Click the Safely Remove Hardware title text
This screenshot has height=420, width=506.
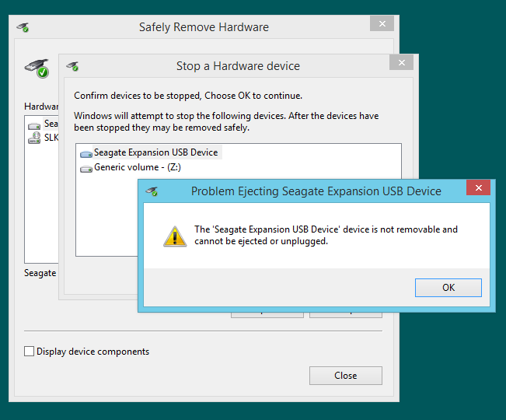204,27
